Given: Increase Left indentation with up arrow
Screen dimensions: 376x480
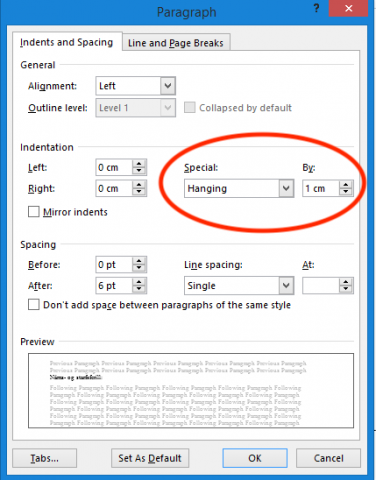Looking at the screenshot, I should click(x=139, y=163).
